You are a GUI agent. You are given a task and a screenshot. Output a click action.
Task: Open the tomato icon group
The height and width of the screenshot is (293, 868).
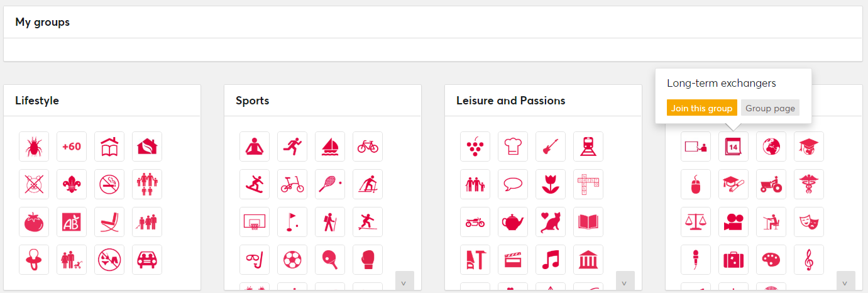(x=34, y=222)
